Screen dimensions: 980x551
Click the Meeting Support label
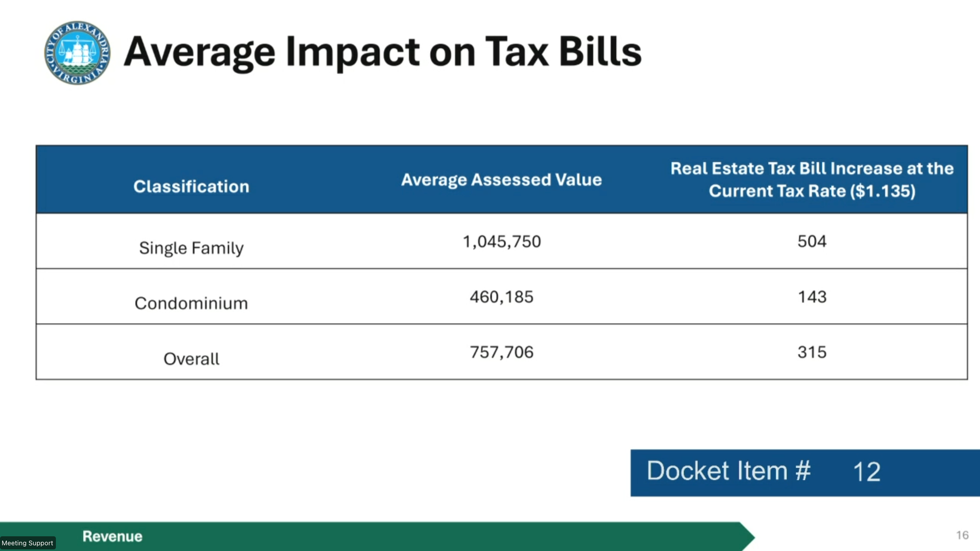(27, 543)
